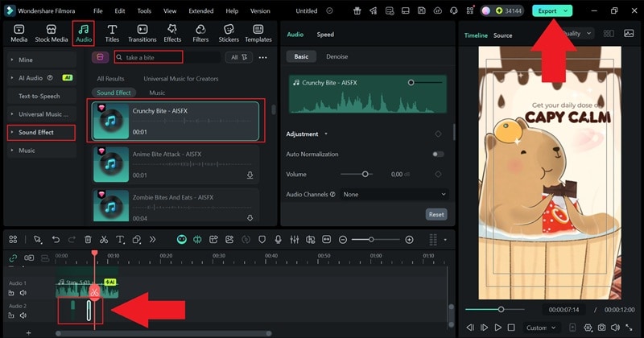This screenshot has height=338, width=644.
Task: Click the Undo icon in timeline toolbar
Action: click(x=56, y=240)
